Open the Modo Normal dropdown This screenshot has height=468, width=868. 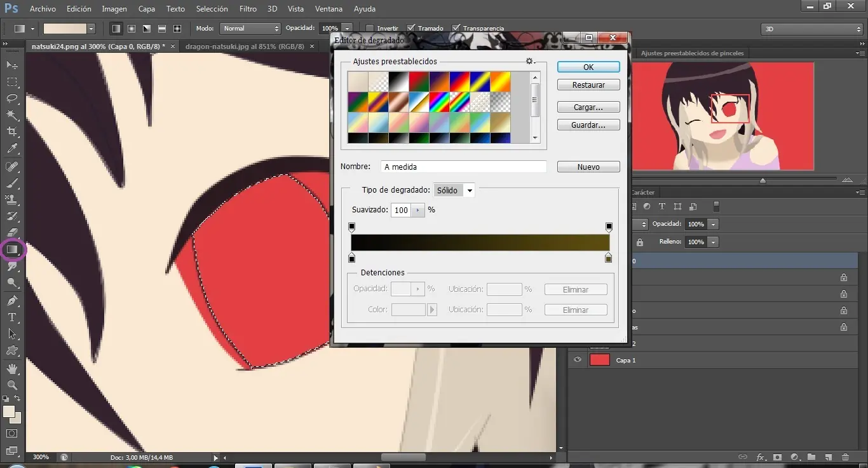pyautogui.click(x=250, y=29)
